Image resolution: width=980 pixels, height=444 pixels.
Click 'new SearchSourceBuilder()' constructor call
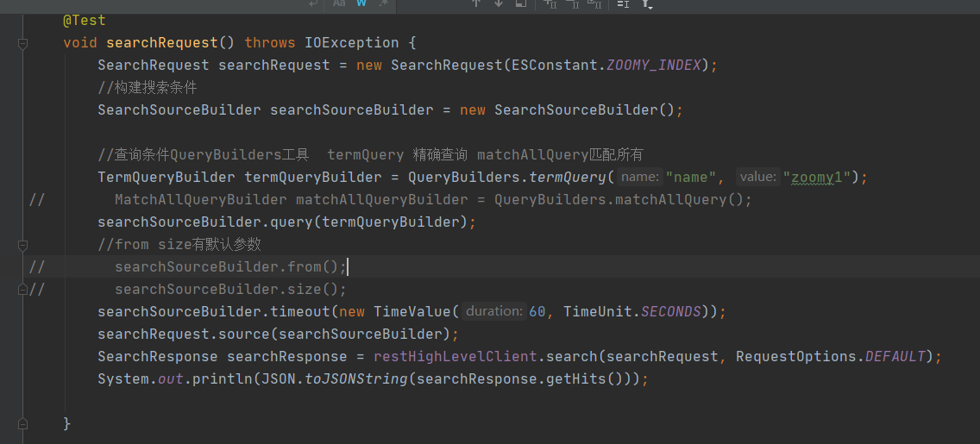[567, 109]
